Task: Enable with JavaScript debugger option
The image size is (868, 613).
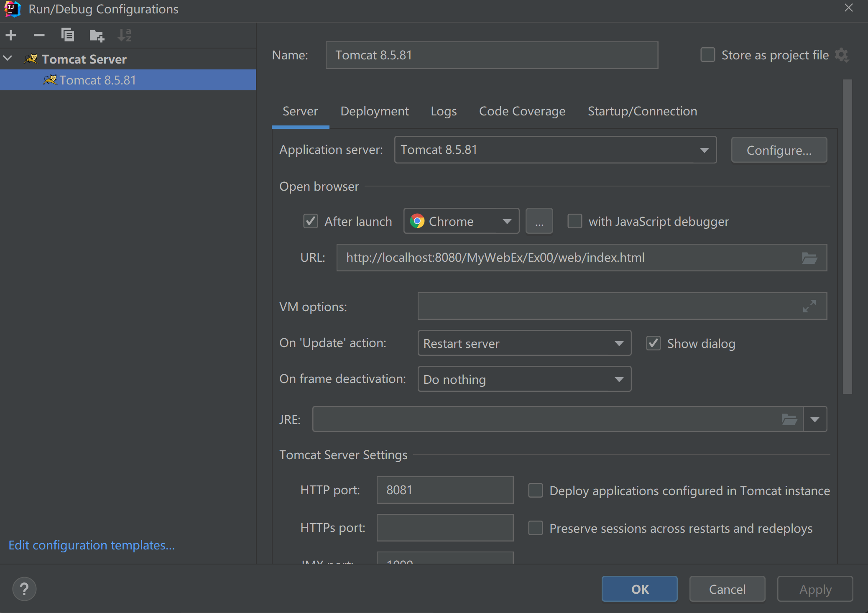Action: coord(574,221)
